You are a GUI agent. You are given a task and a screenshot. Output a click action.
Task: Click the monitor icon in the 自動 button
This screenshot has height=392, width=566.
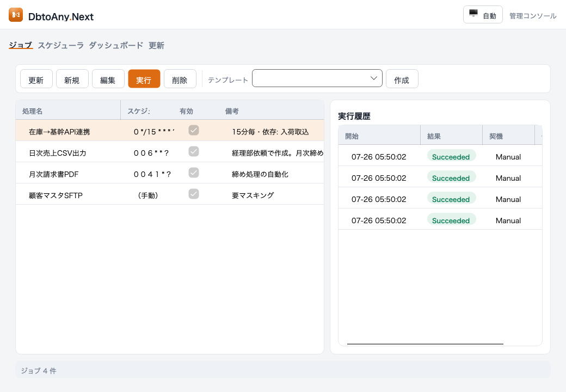click(473, 14)
